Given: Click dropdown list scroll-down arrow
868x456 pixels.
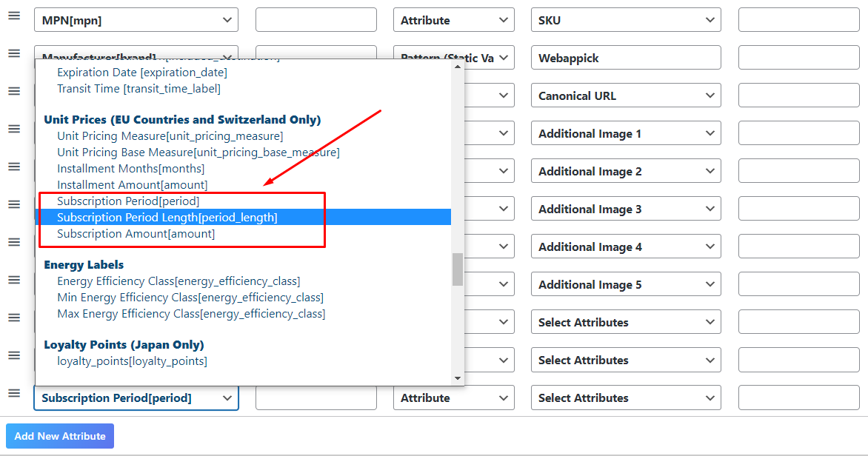Looking at the screenshot, I should [x=458, y=378].
